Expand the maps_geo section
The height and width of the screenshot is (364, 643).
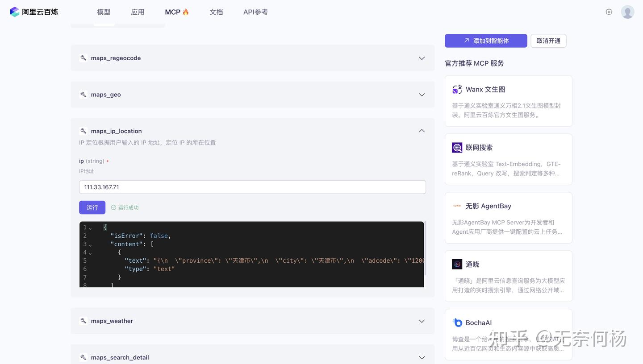pyautogui.click(x=421, y=95)
